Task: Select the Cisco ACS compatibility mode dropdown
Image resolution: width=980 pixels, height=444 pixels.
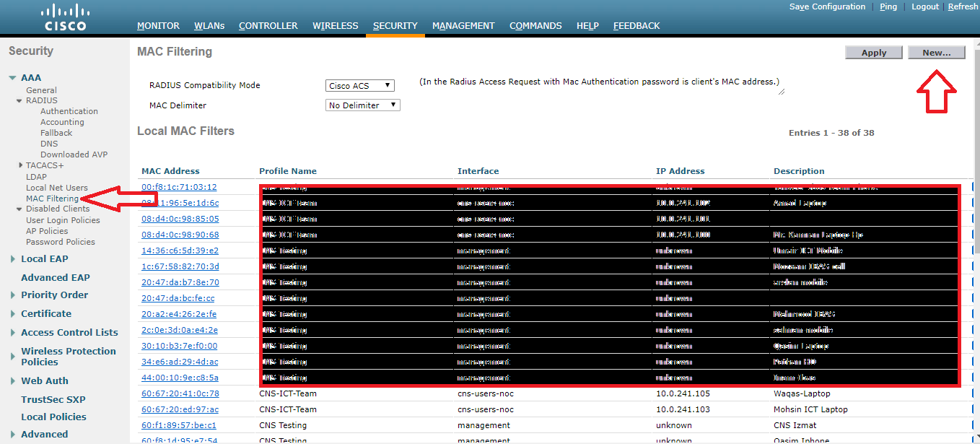Action: [359, 85]
